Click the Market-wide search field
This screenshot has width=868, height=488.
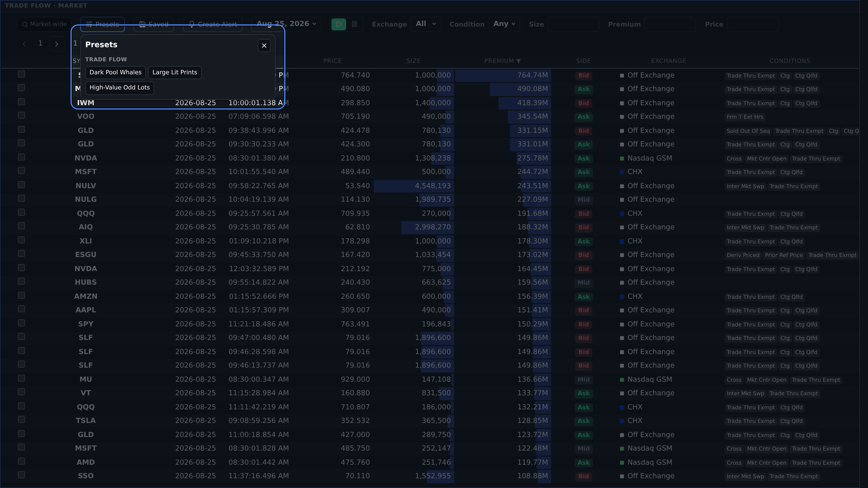pyautogui.click(x=44, y=24)
